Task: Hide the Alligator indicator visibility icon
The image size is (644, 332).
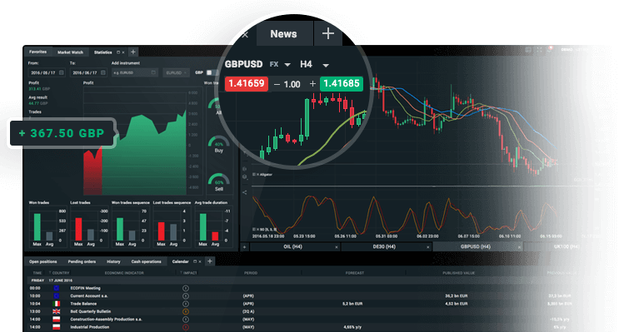Action: point(254,175)
